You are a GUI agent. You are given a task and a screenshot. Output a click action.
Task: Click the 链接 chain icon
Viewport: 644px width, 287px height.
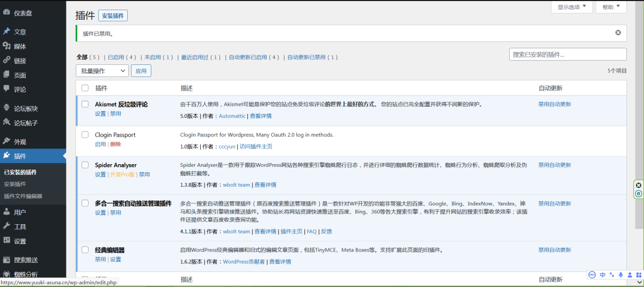pyautogui.click(x=6, y=61)
